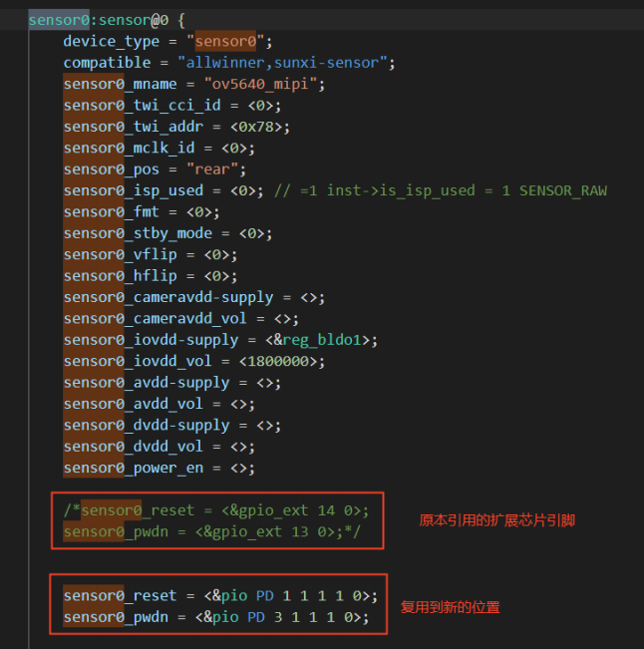Click the "allwinner,sunxi-sensor" compatible string
644x649 pixels.
coord(282,63)
